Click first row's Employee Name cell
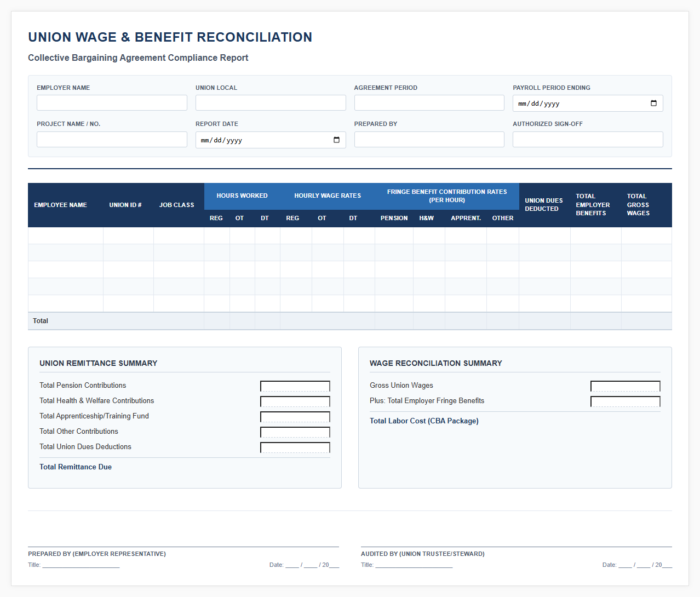The image size is (700, 597). click(x=66, y=236)
